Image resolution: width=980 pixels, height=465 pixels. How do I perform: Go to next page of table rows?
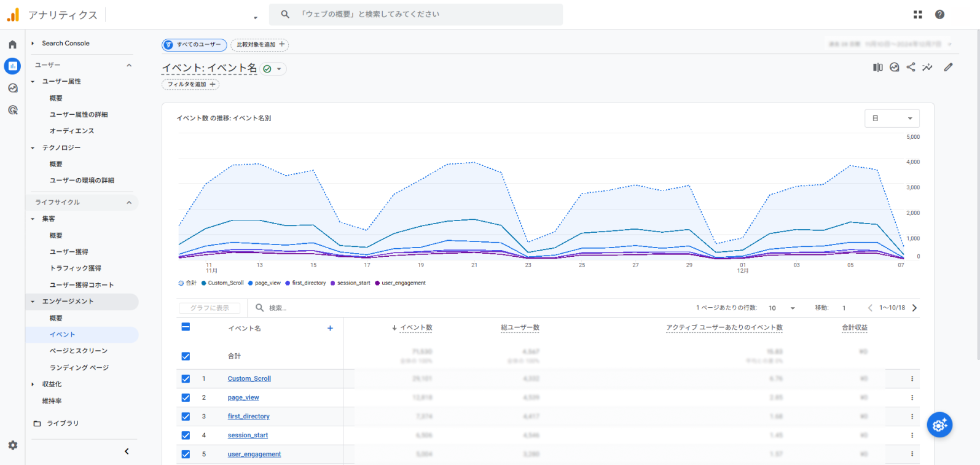[x=914, y=308]
